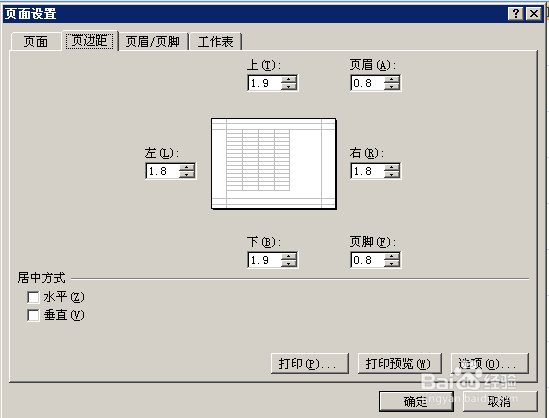Increase the 上(T) top margin value
This screenshot has height=418, width=549.
pos(289,79)
